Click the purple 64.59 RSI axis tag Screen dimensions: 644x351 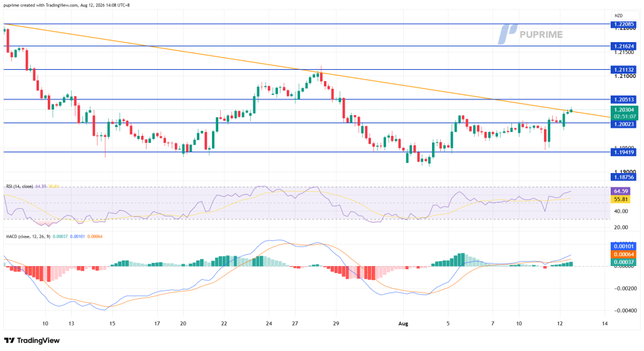(621, 191)
